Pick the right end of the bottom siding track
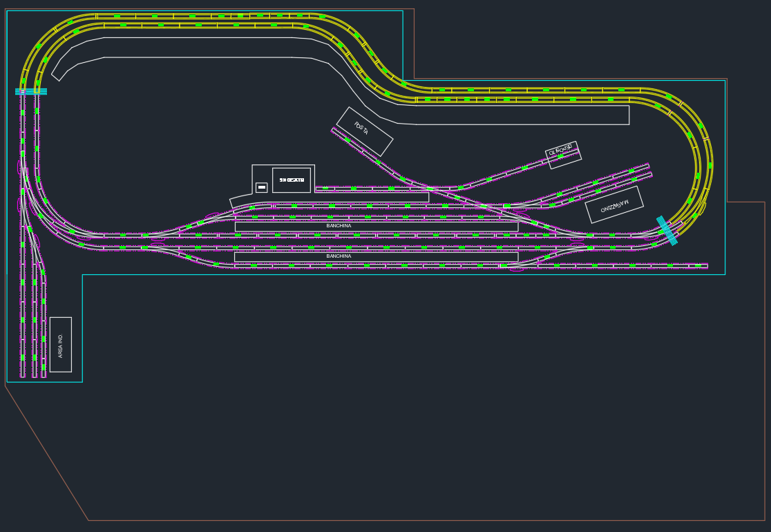 point(705,265)
